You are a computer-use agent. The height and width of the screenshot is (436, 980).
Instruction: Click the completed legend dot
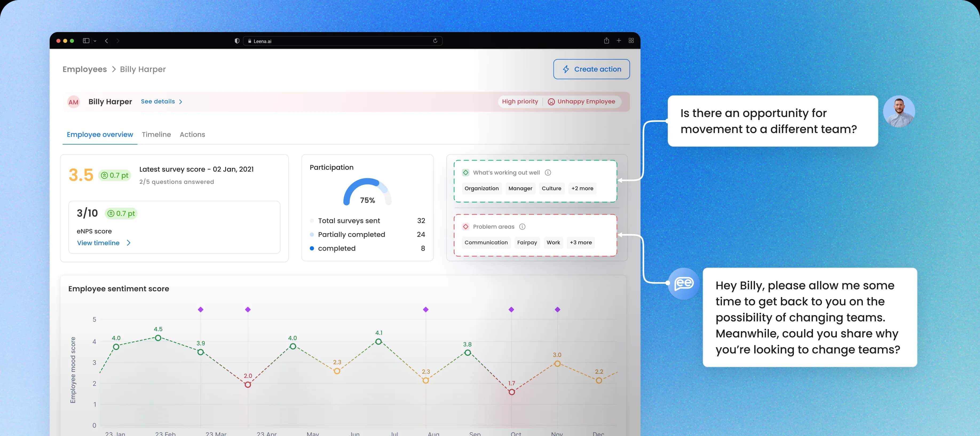point(312,248)
